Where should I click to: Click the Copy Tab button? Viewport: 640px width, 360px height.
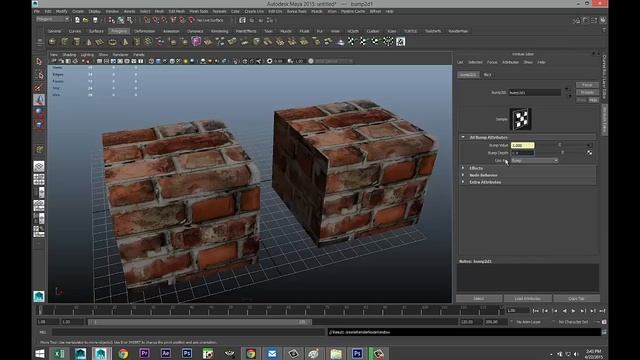coord(576,299)
